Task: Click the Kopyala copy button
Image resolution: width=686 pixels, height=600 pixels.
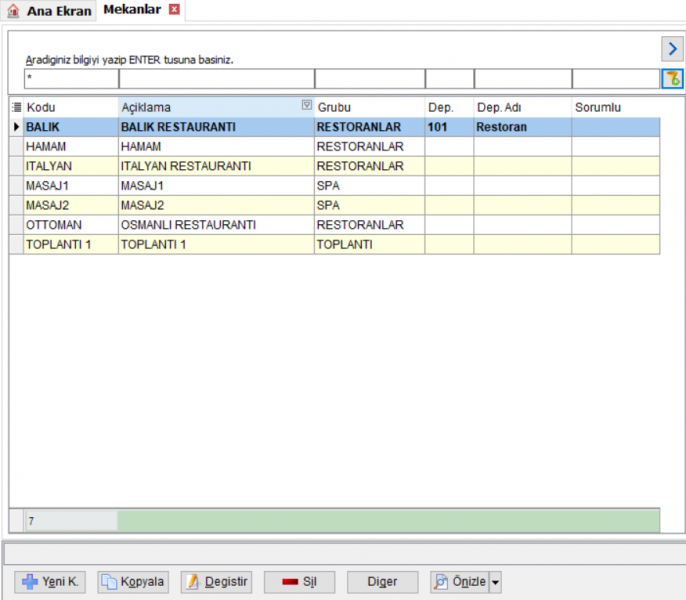Action: 133,582
